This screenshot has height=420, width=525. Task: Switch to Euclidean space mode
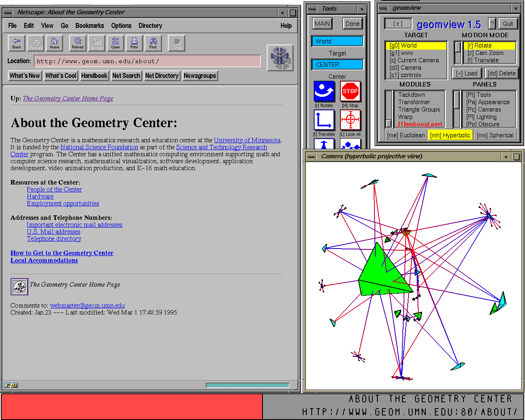point(406,135)
